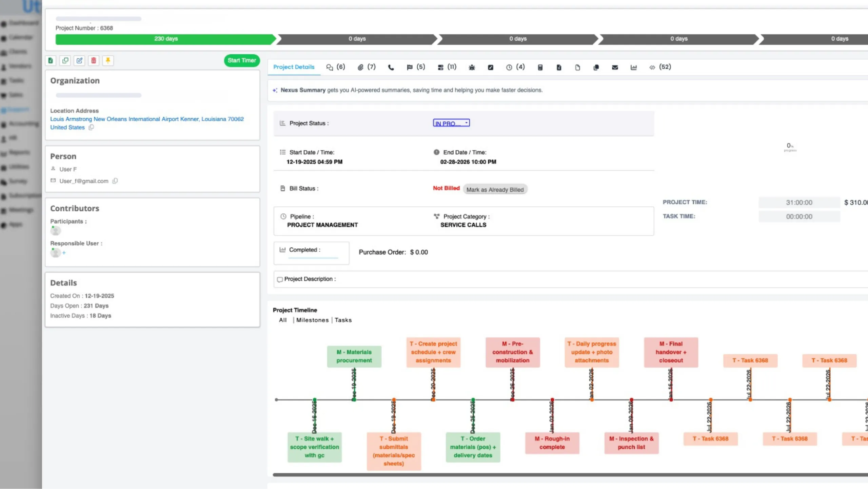Open the stacked copies tab icon
The height and width of the screenshot is (489, 868).
pyautogui.click(x=596, y=68)
